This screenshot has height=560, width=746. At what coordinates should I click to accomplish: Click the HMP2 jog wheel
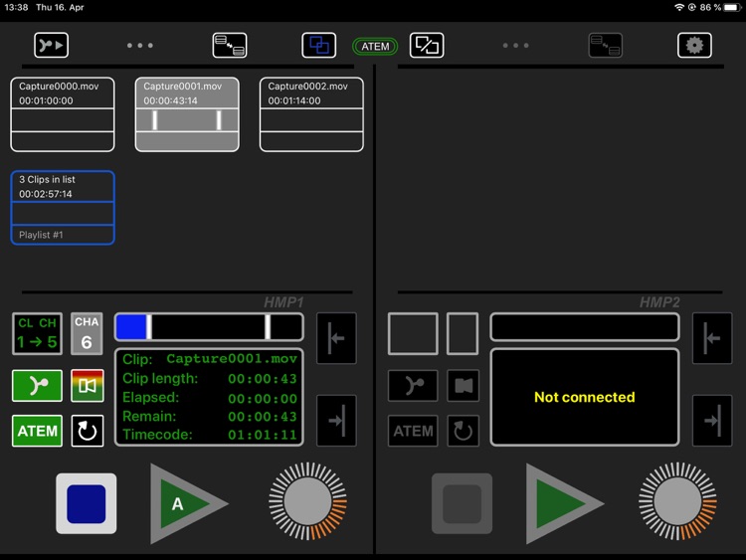click(x=677, y=501)
